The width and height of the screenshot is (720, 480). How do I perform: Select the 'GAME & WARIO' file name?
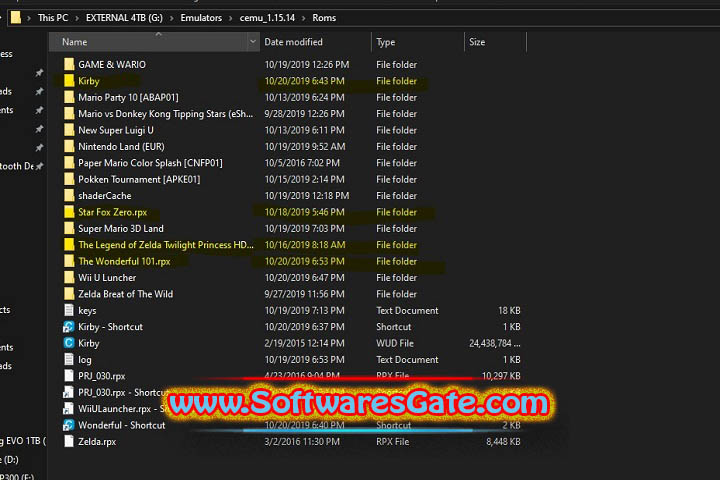click(x=112, y=64)
